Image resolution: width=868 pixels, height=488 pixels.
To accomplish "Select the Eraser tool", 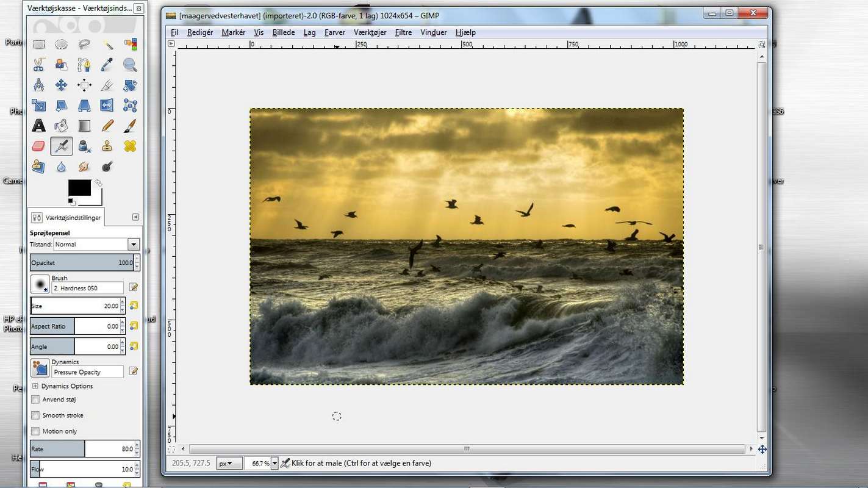I will (38, 146).
